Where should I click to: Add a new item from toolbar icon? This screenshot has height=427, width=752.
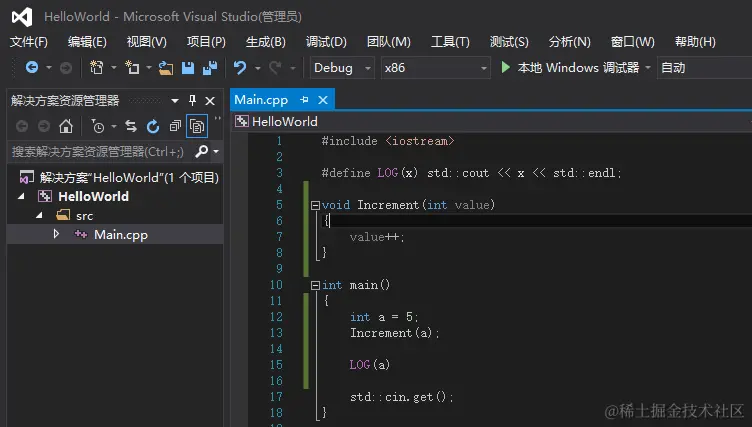click(x=132, y=68)
